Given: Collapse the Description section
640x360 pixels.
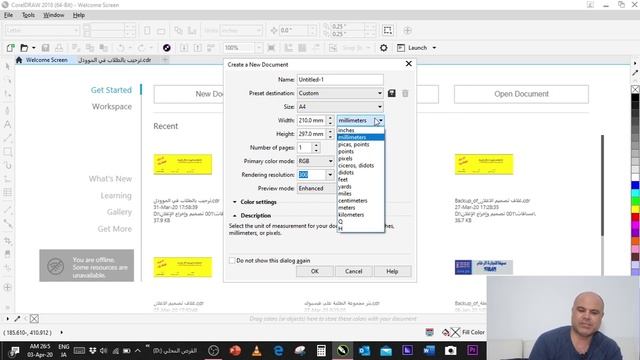Looking at the screenshot, I should (235, 216).
